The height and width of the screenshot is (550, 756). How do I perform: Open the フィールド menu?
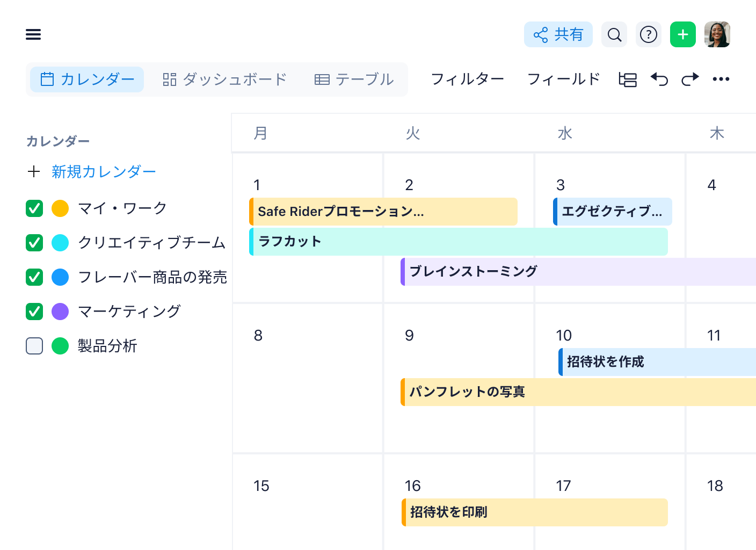click(564, 79)
